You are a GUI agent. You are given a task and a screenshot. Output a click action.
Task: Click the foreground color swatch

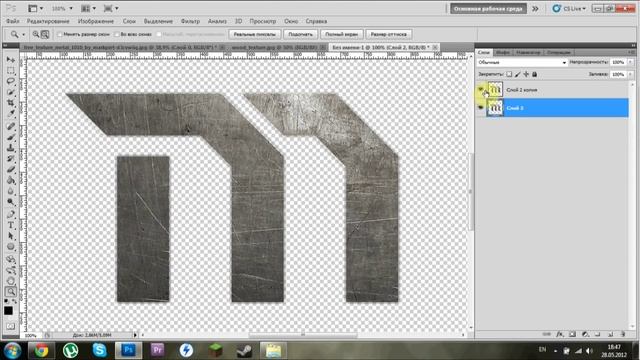coord(9,311)
